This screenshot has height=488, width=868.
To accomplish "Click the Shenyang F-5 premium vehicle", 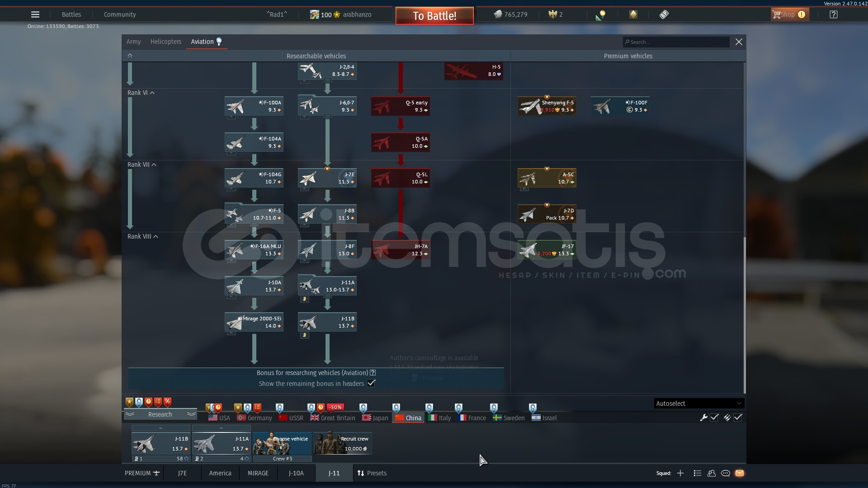I will click(547, 106).
